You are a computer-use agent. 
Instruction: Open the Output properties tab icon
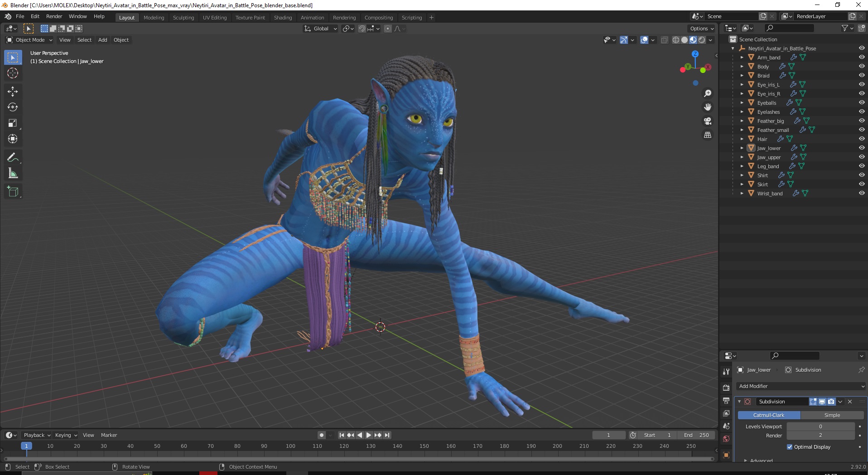click(x=726, y=401)
